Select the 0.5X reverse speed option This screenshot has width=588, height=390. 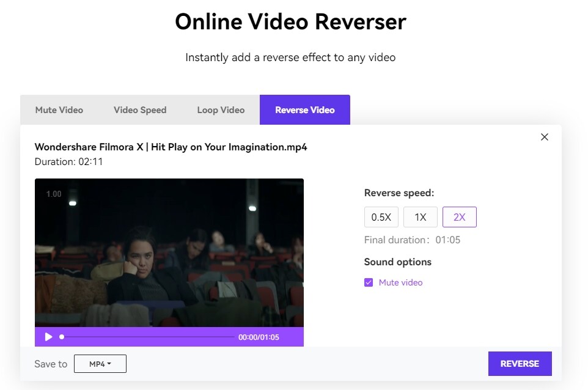pos(381,216)
